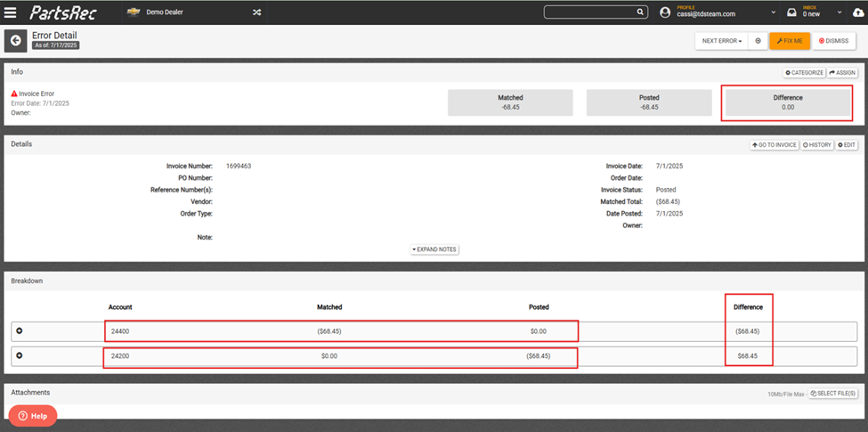Click the Matched -68.45 summary box

510,102
